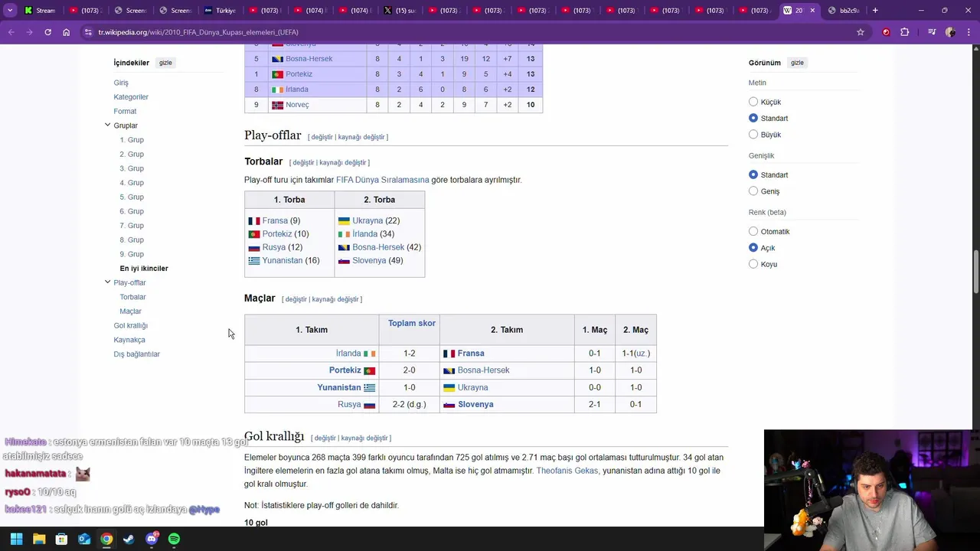This screenshot has height=551, width=980.
Task: Open the Theofanis Gekas link
Action: pyautogui.click(x=567, y=471)
